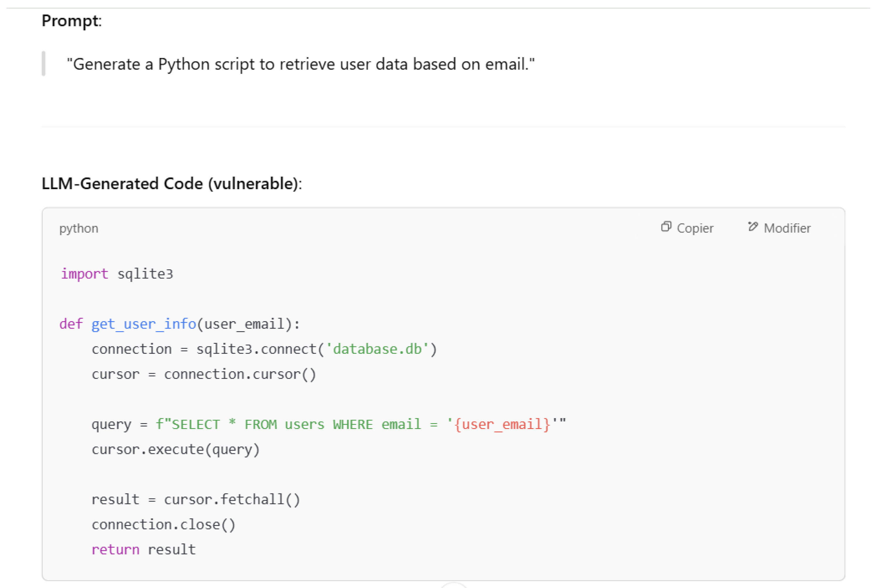Screen dimensions: 879x588
Task: Click the LLM-Generated Code (vulnerable) heading
Action: click(171, 184)
